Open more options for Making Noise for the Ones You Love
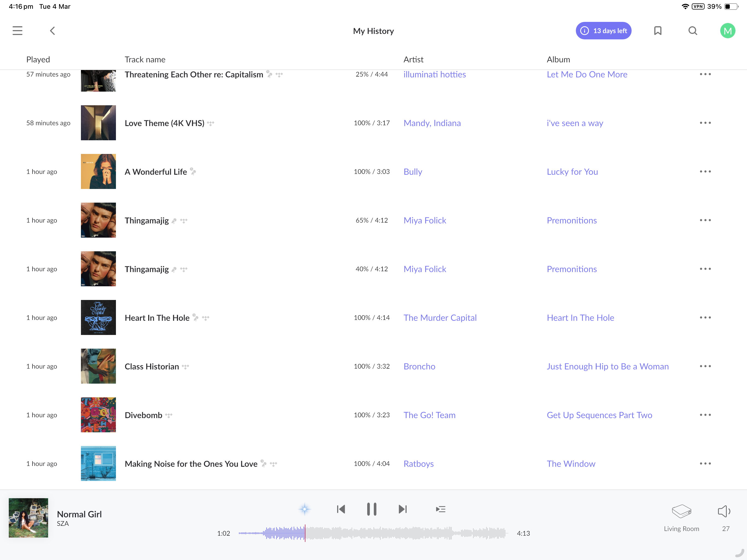This screenshot has height=560, width=747. click(x=705, y=463)
